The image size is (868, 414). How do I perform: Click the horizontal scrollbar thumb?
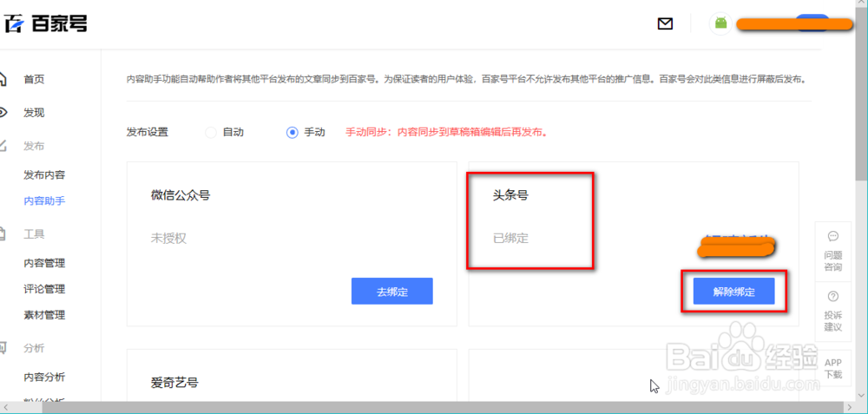click(x=444, y=407)
